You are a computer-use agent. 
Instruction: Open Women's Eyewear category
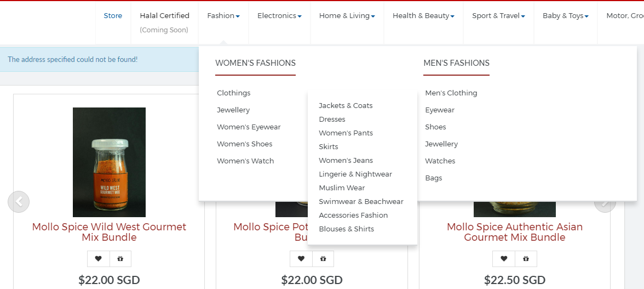249,127
